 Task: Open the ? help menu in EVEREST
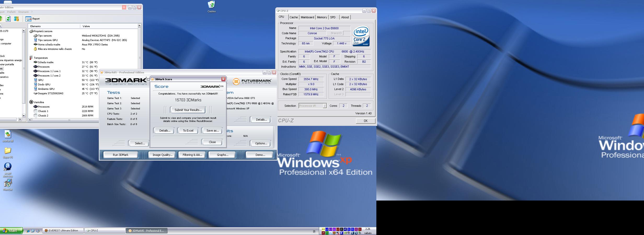tap(32, 12)
